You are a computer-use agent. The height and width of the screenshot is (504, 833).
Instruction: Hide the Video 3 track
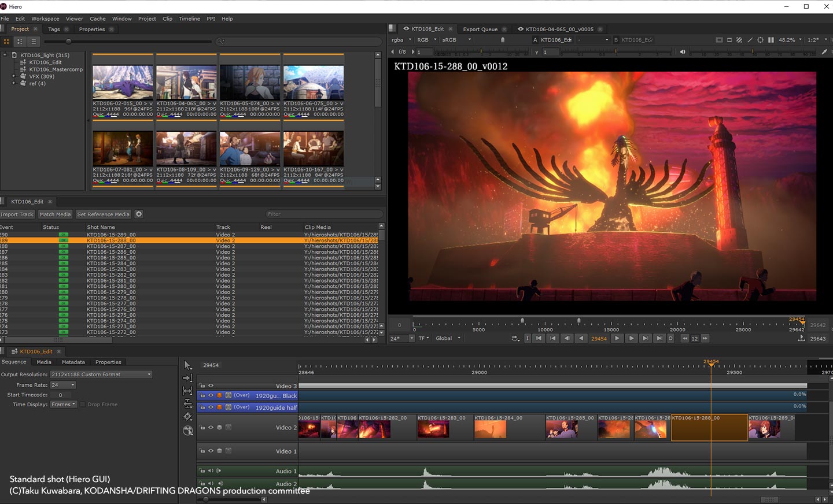(x=211, y=386)
